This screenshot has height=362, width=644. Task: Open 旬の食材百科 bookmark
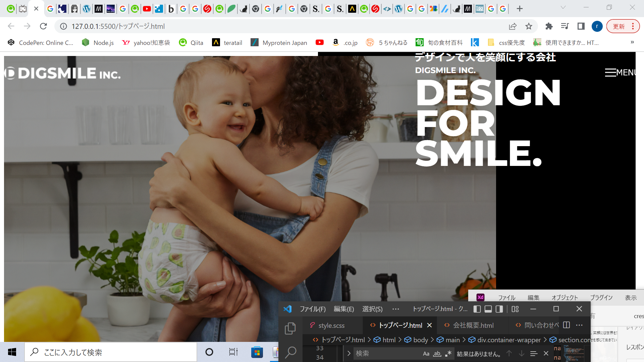[x=439, y=43]
